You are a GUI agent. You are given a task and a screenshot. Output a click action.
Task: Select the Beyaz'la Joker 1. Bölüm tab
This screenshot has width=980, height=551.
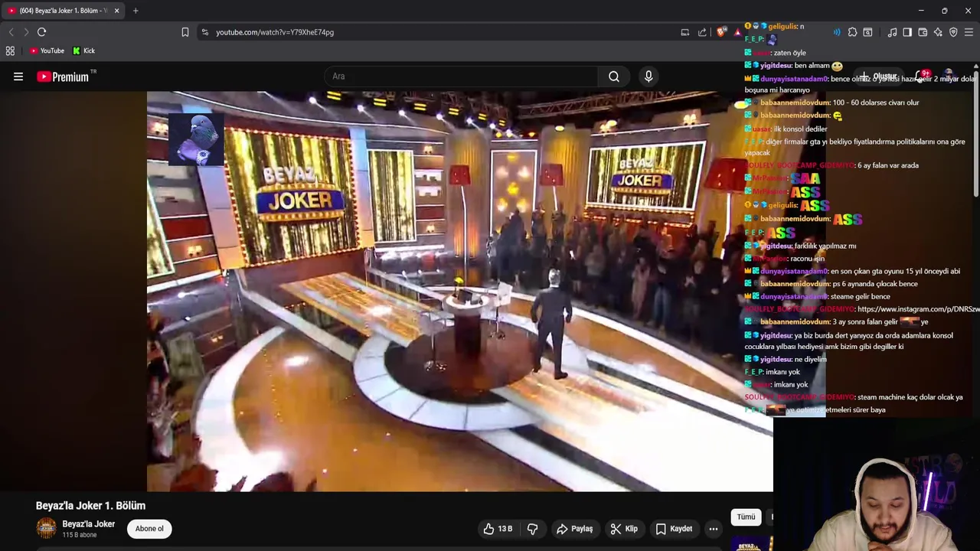[x=64, y=11]
